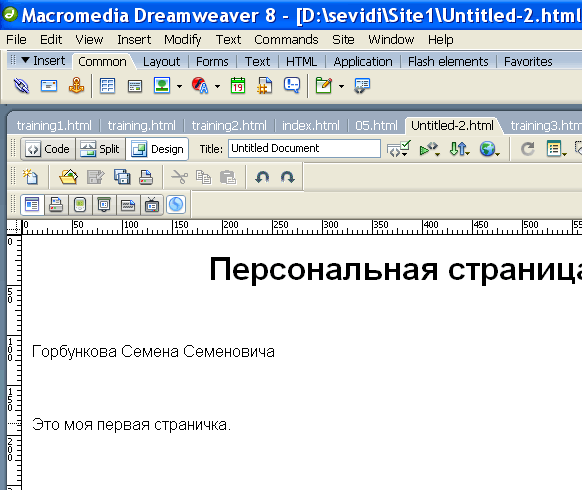582x490 pixels.
Task: Click the Media Flash icon
Action: point(200,85)
